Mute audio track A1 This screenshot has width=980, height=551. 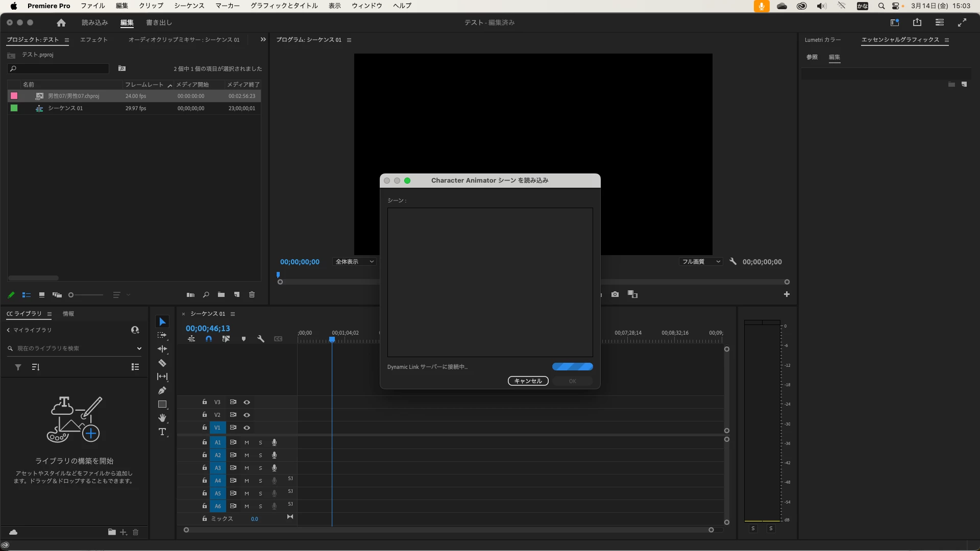point(247,442)
